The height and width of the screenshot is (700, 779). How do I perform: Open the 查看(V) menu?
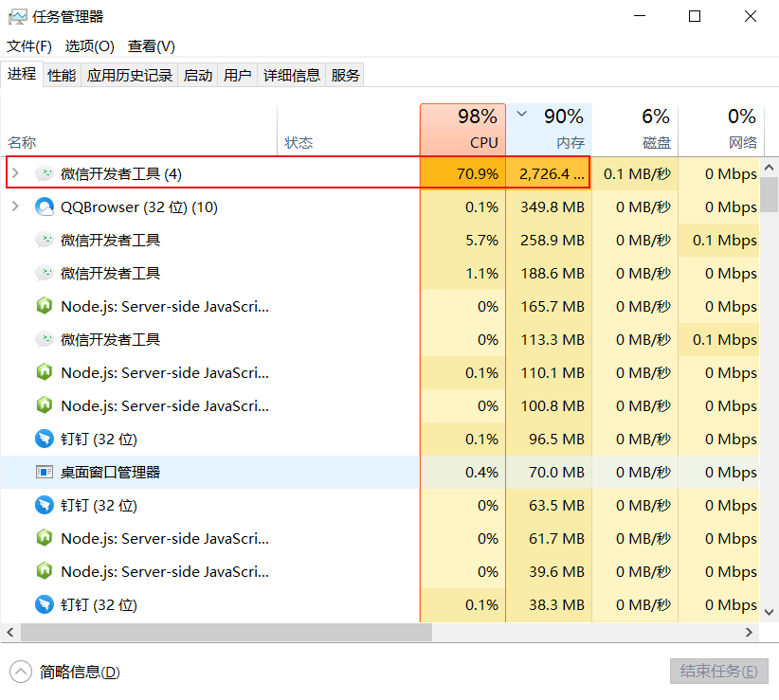[x=152, y=46]
